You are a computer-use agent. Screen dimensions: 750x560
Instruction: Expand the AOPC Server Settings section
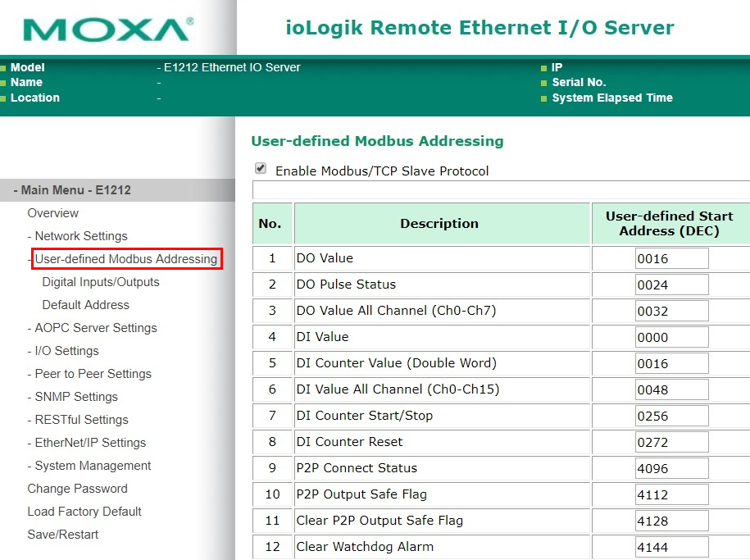click(96, 328)
